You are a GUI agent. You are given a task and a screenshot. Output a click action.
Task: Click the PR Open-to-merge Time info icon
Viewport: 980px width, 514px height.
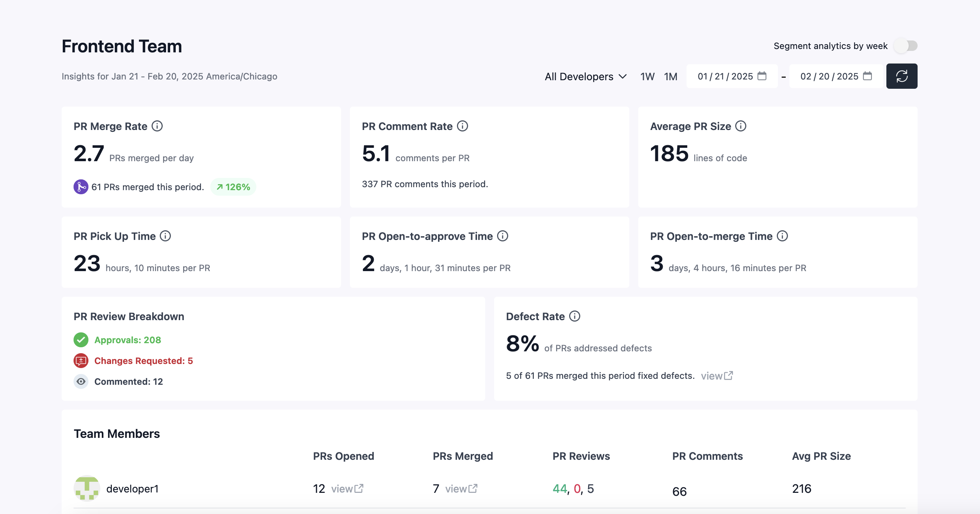click(783, 236)
